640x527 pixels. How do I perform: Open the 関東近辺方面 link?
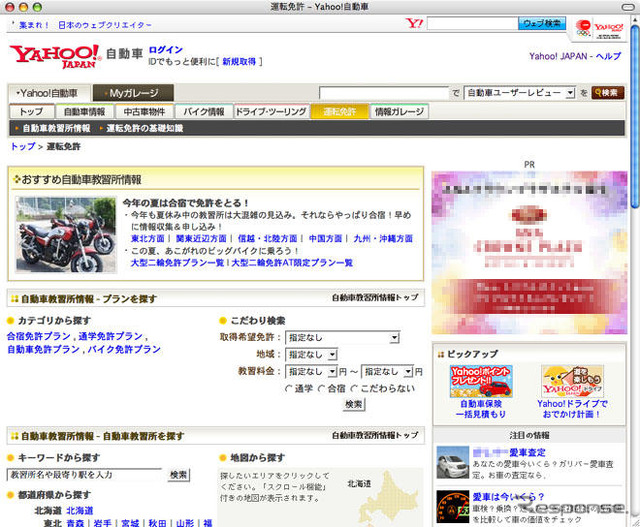pyautogui.click(x=201, y=238)
